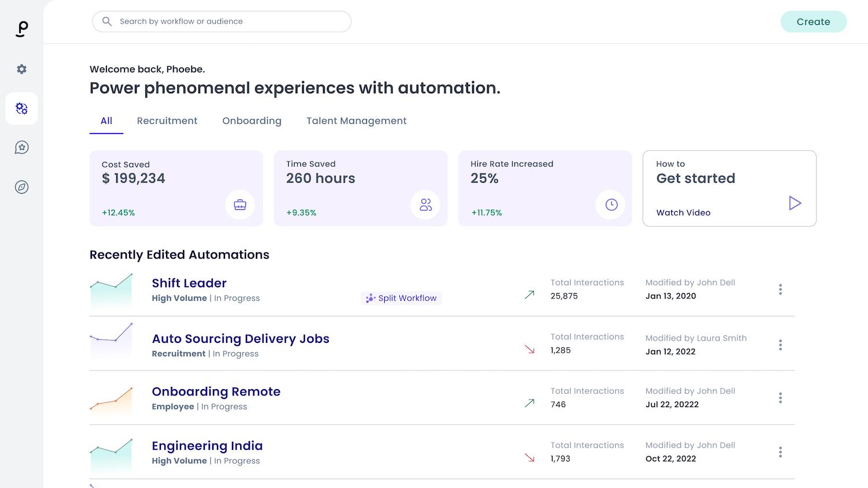Switch to the Talent Management tab
This screenshot has height=488, width=868.
click(x=356, y=121)
